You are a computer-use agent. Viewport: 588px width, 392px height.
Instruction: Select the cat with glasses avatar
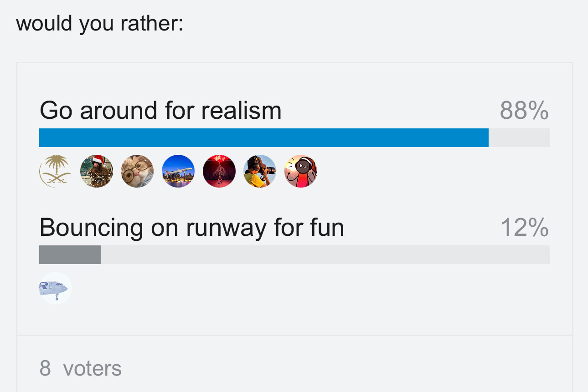pyautogui.click(x=137, y=171)
